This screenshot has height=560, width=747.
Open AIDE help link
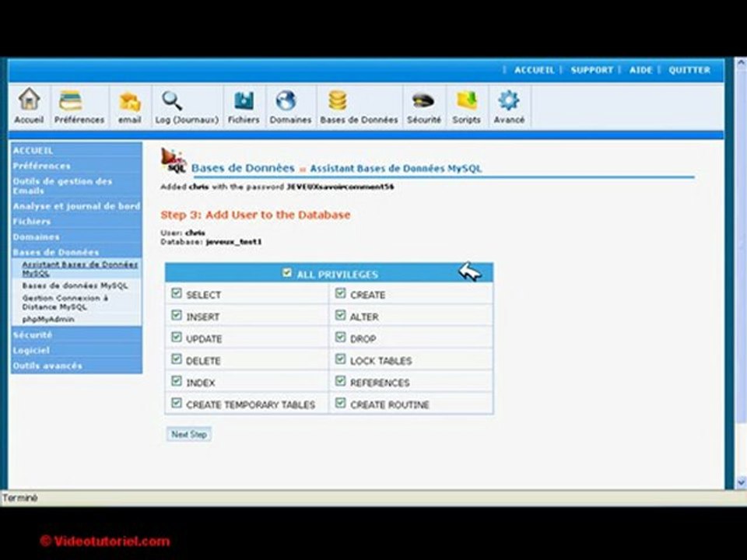[640, 70]
